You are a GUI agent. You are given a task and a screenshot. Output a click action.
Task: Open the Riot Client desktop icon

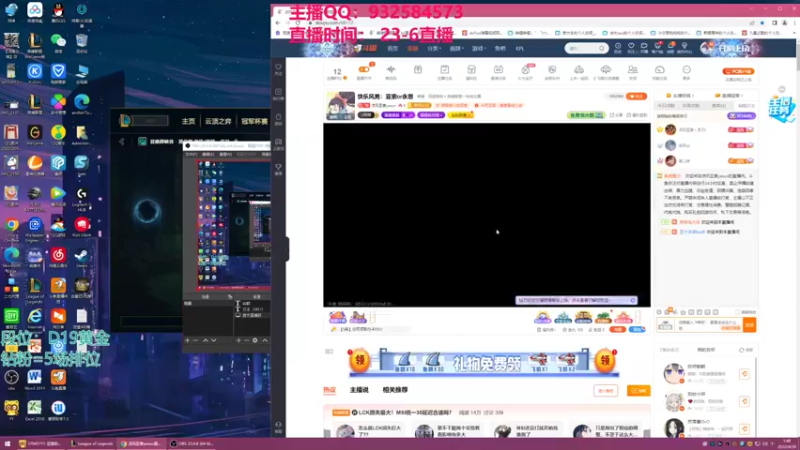tap(82, 224)
